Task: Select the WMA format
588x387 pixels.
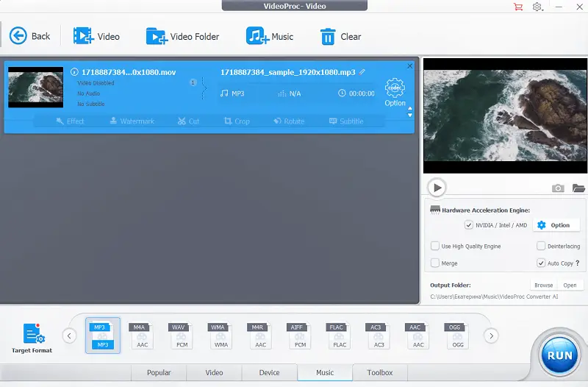Action: click(221, 335)
